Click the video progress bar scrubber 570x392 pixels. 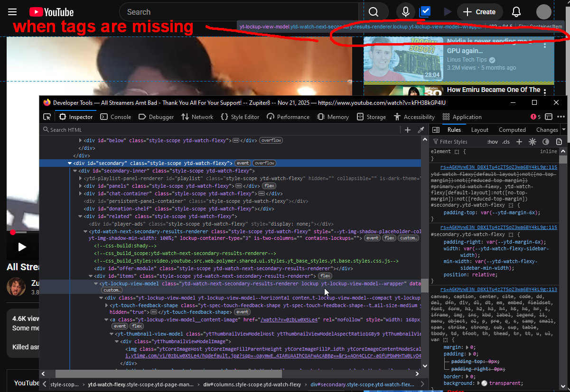pos(12,232)
